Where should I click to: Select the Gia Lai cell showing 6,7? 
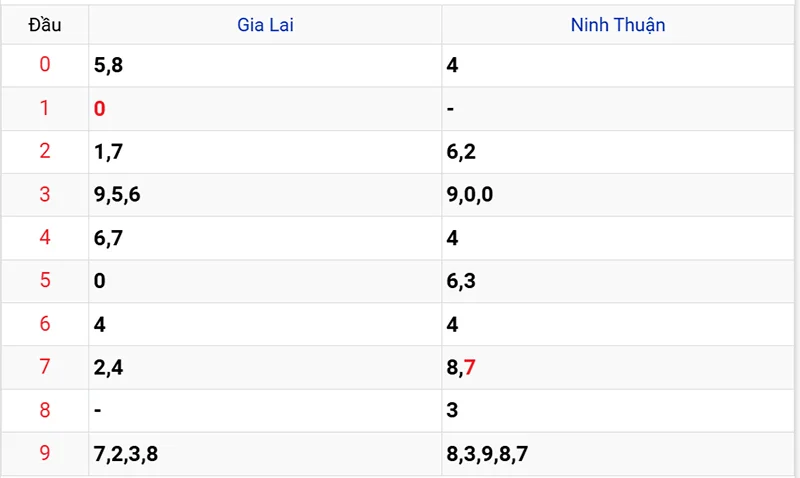click(108, 238)
